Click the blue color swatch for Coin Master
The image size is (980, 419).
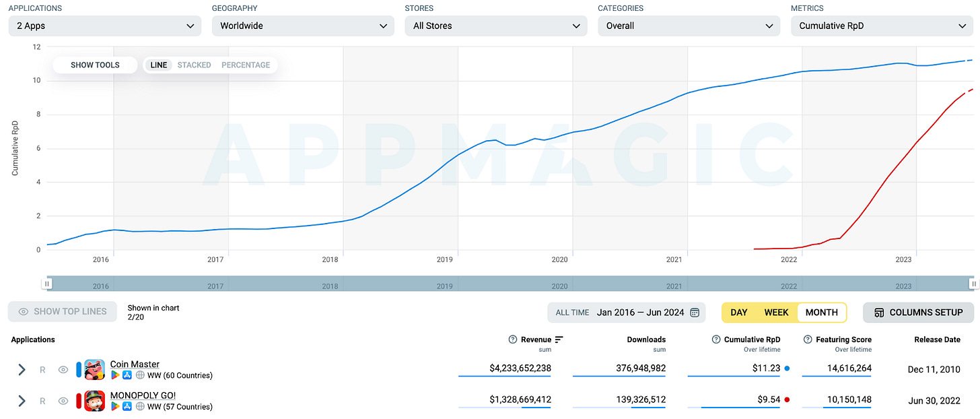tap(79, 370)
